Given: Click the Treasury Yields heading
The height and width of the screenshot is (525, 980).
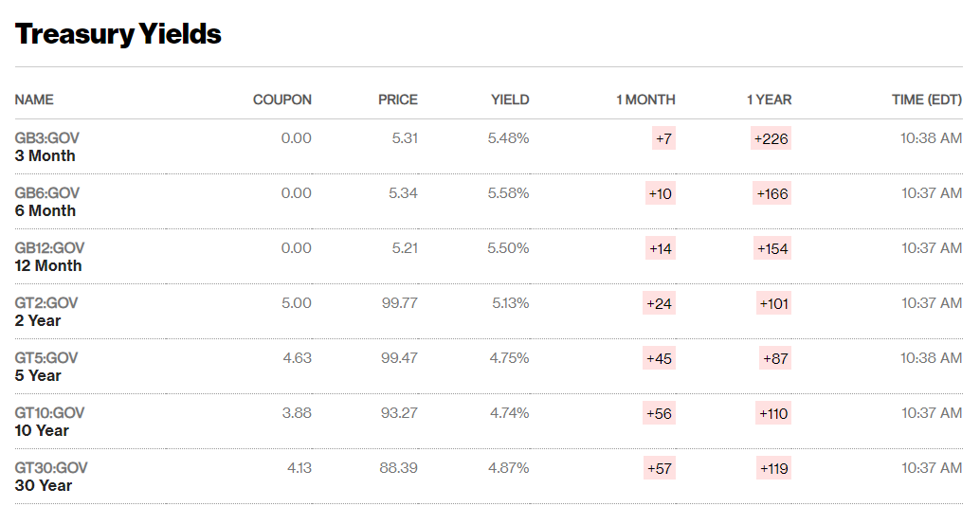Looking at the screenshot, I should (118, 34).
